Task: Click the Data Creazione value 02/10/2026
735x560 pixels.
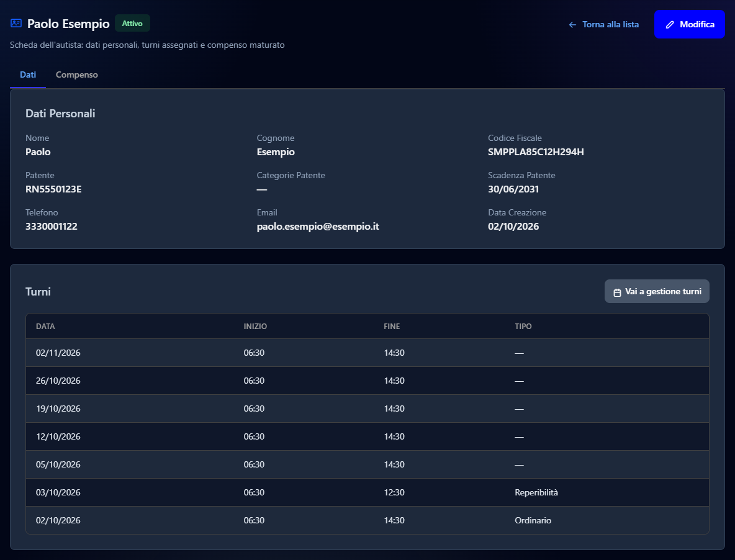Action: (x=513, y=227)
